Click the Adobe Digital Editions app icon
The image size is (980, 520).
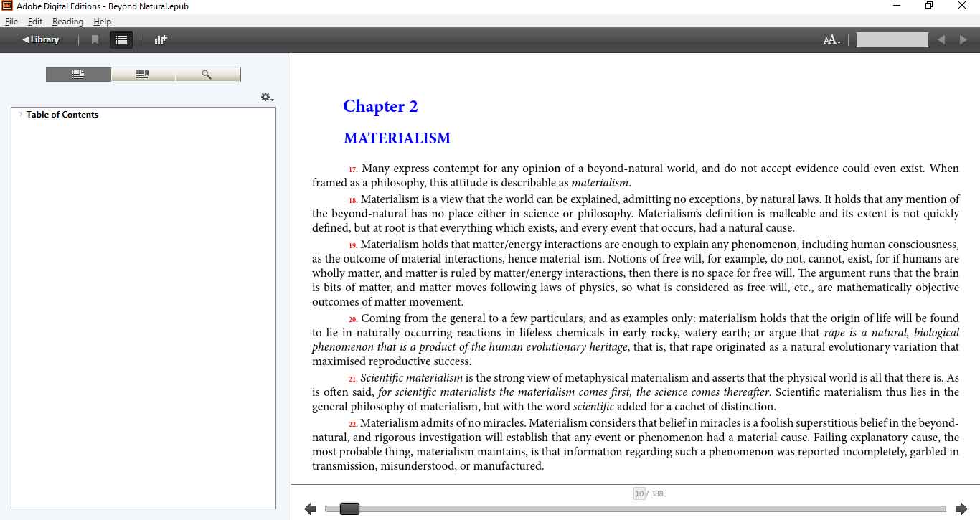(7, 6)
